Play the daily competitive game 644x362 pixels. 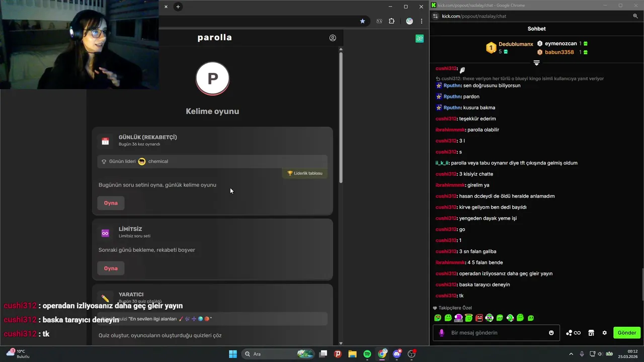coord(111,203)
